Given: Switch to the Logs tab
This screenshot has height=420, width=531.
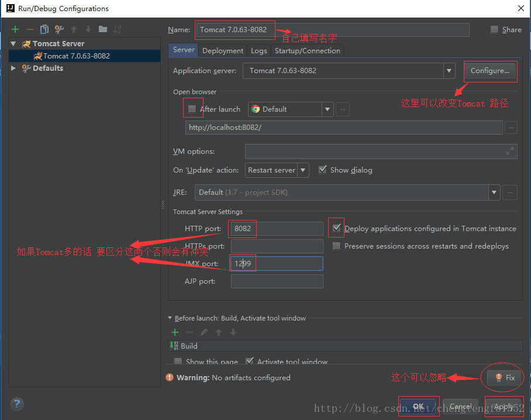Looking at the screenshot, I should [x=258, y=51].
